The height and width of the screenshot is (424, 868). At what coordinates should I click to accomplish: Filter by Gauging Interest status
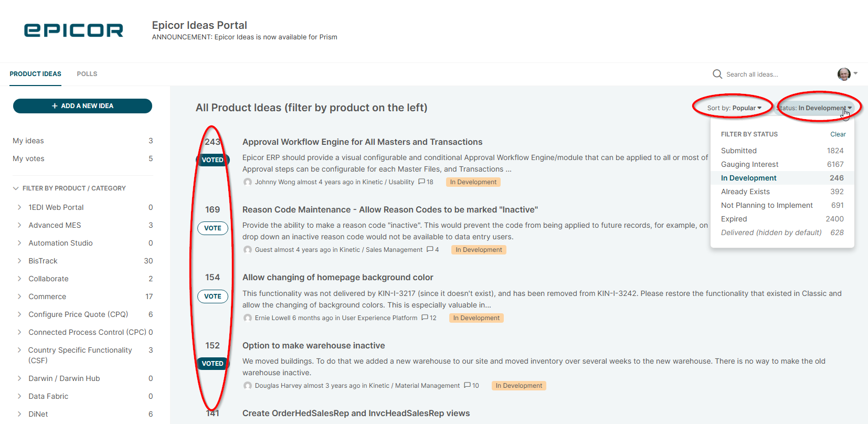tap(782, 164)
